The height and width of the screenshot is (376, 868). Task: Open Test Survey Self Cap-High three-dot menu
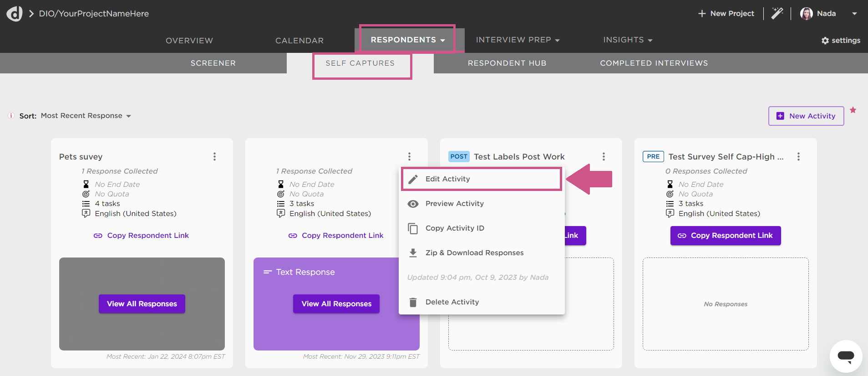[x=798, y=156]
